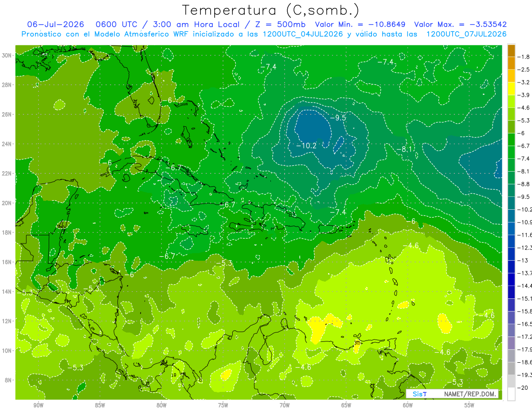Click the '1200UTC_07JUL2026' valid-until time
The image size is (532, 411).
pyautogui.click(x=466, y=34)
